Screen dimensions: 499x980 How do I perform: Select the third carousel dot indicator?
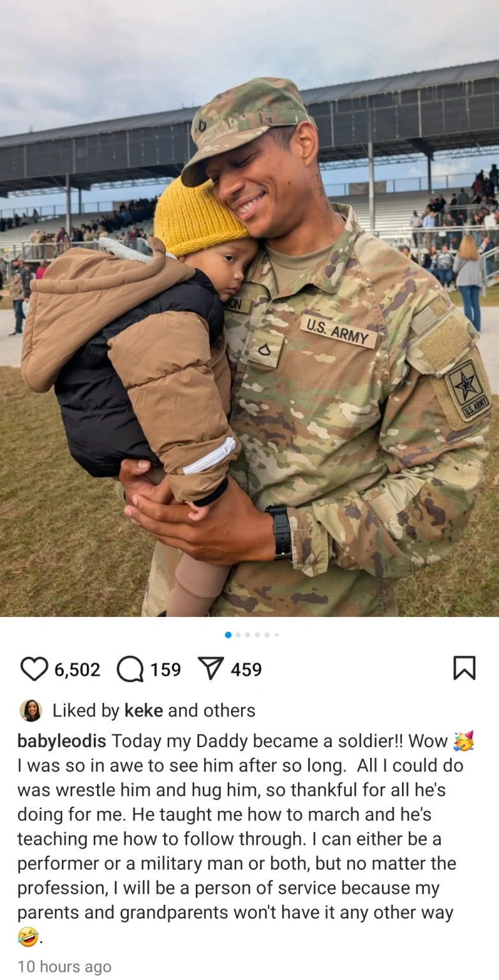point(248,635)
